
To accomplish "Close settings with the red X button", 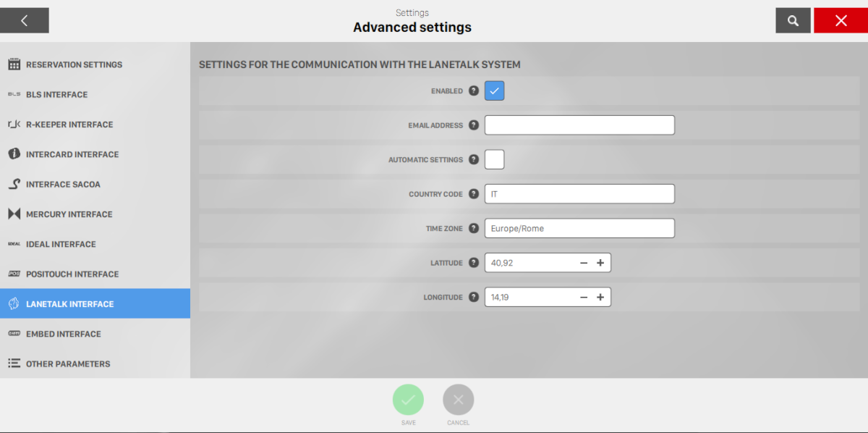I will pos(841,21).
